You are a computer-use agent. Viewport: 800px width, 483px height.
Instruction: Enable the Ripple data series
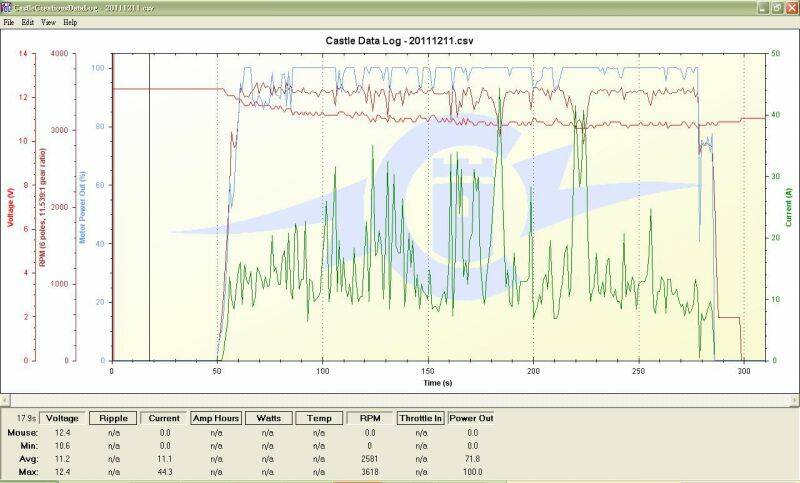point(113,419)
